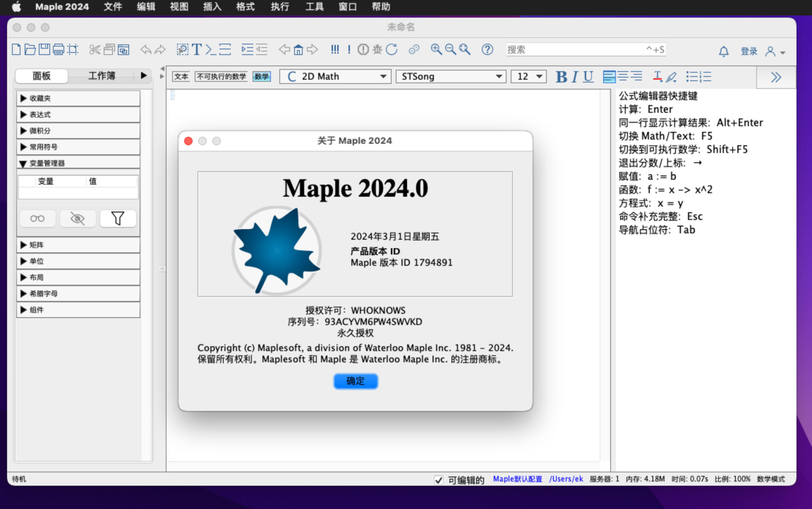812x509 pixels.
Task: Open help with the question mark icon
Action: tap(487, 49)
